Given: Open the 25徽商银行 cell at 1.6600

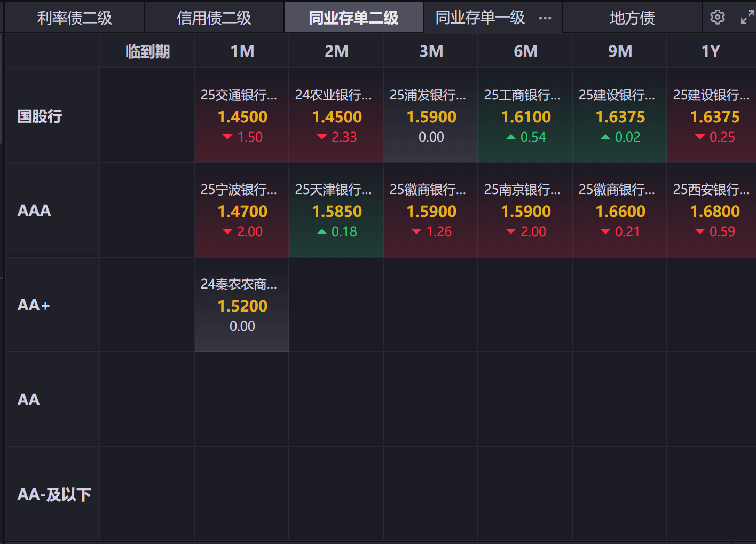Looking at the screenshot, I should coord(620,210).
